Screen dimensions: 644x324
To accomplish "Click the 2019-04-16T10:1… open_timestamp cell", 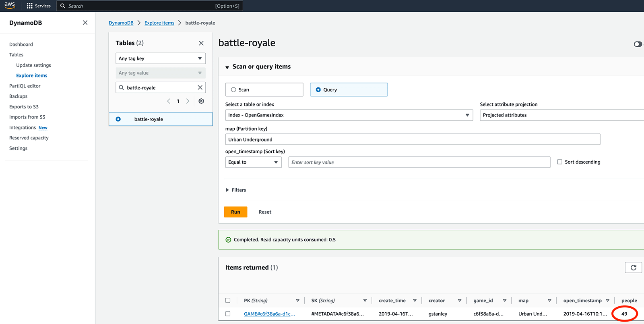I will [x=585, y=314].
